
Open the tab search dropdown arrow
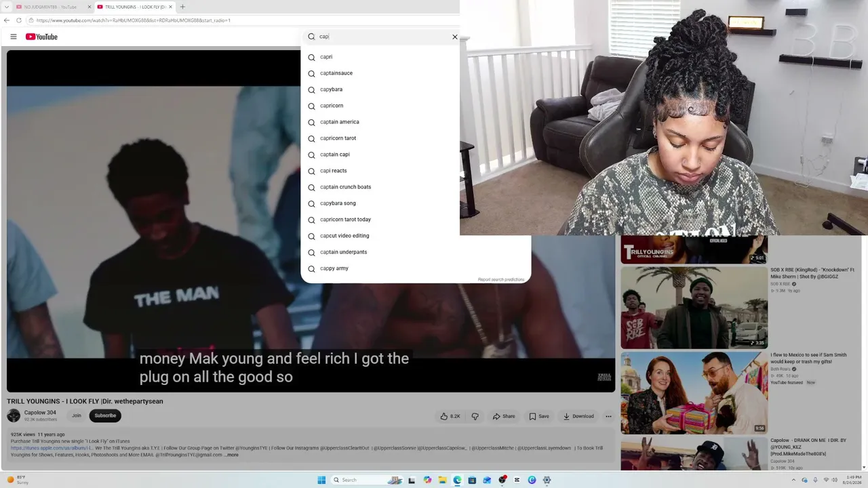(5, 7)
